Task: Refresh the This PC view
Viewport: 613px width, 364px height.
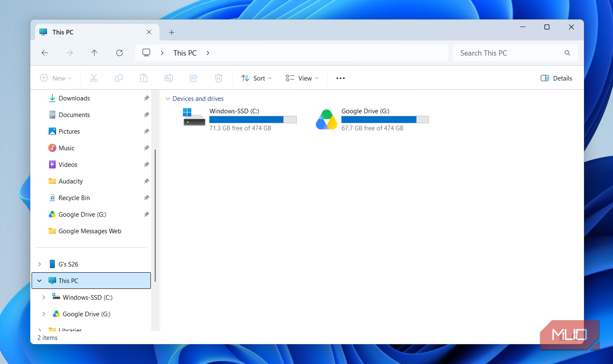Action: (120, 53)
